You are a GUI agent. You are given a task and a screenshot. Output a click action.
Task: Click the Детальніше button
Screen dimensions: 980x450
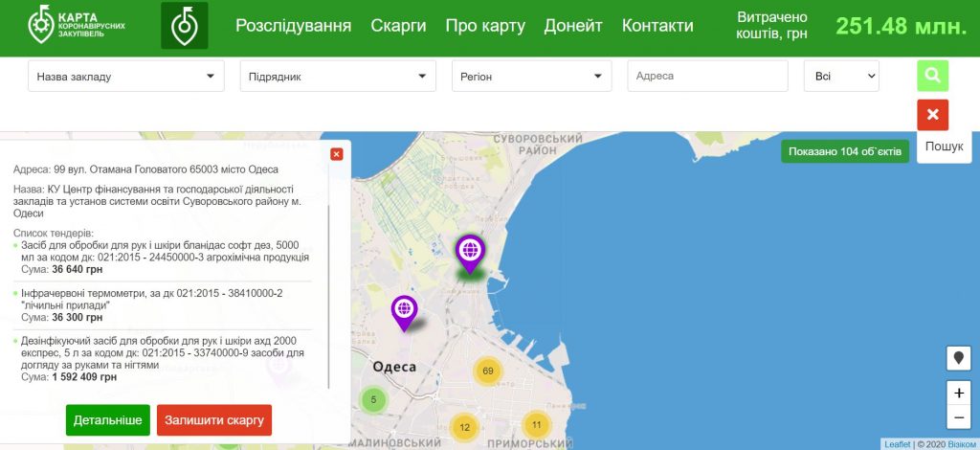point(107,420)
